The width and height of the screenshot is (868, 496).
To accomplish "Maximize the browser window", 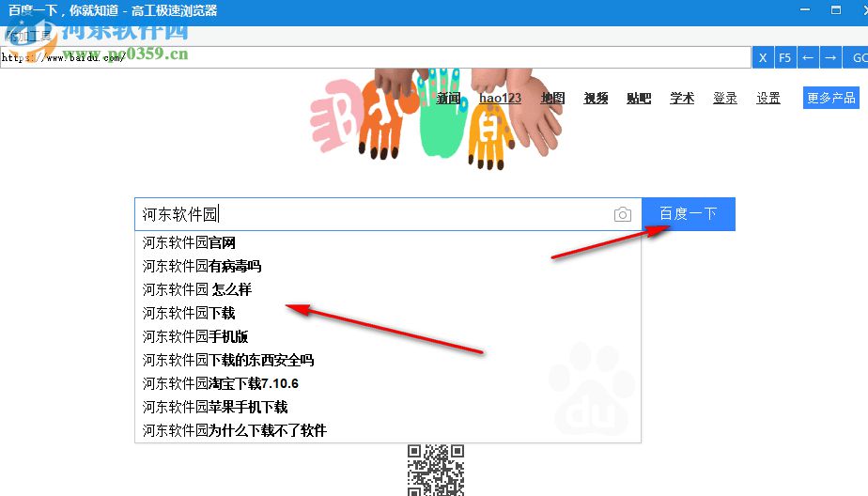I will click(836, 10).
